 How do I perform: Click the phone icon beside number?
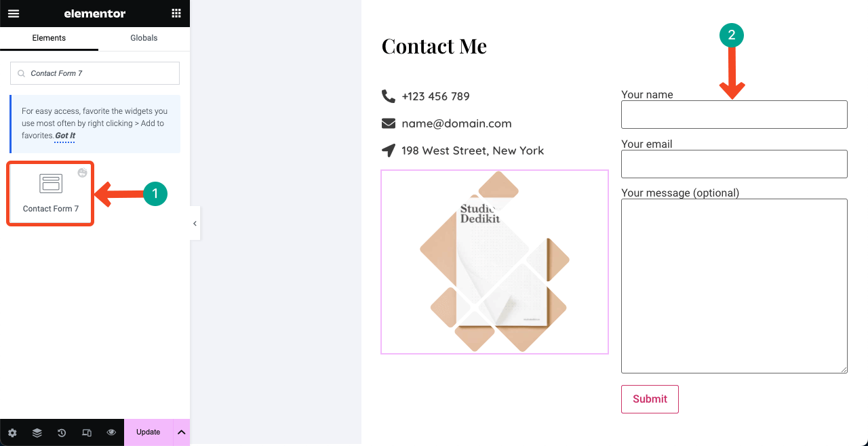click(388, 96)
